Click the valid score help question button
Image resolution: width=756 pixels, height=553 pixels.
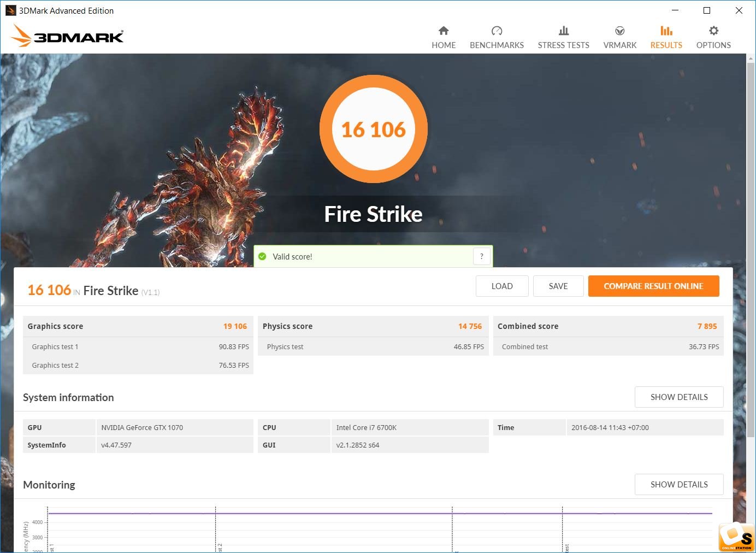[x=481, y=256]
